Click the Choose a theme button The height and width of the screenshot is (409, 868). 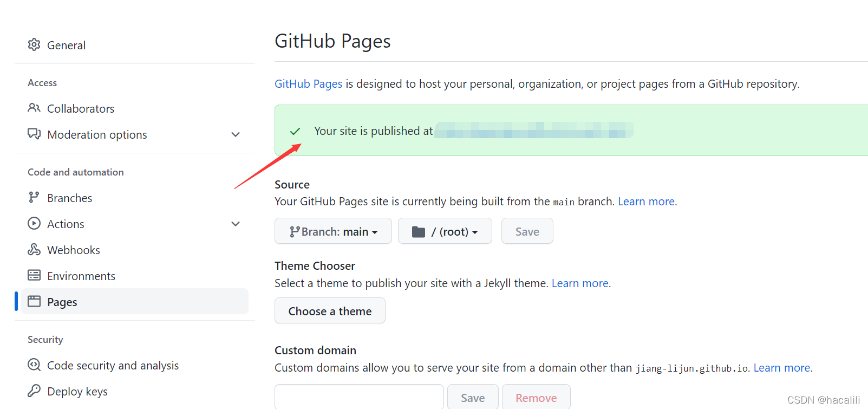tap(330, 310)
